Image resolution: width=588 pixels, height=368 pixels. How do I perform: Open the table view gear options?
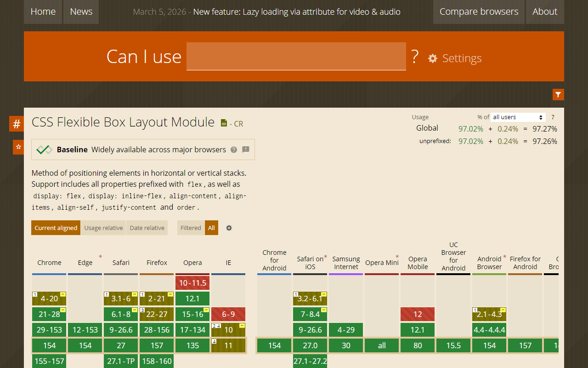[229, 228]
